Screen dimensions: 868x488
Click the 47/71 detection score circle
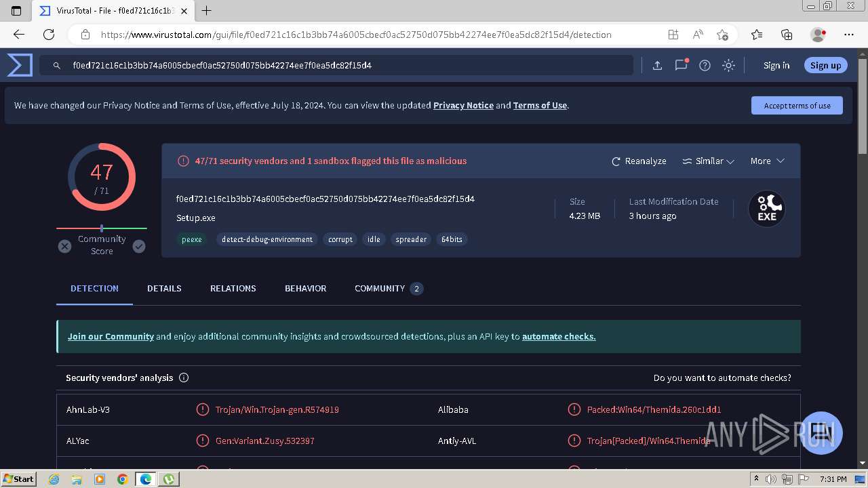pyautogui.click(x=102, y=177)
